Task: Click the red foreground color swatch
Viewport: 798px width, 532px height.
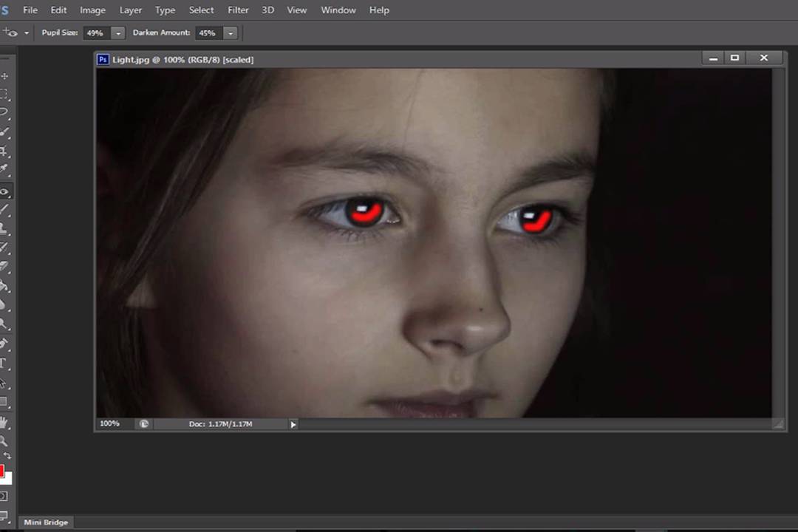Action: 2,471
